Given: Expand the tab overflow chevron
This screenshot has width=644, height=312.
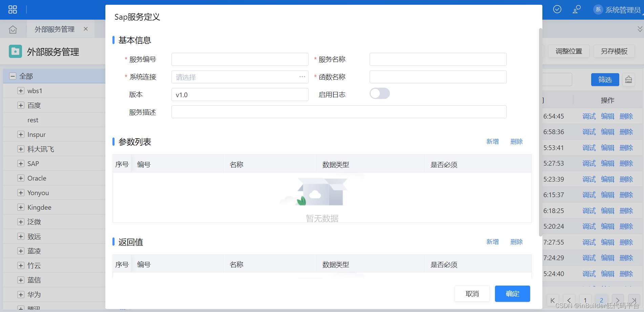Looking at the screenshot, I should click(x=640, y=29).
